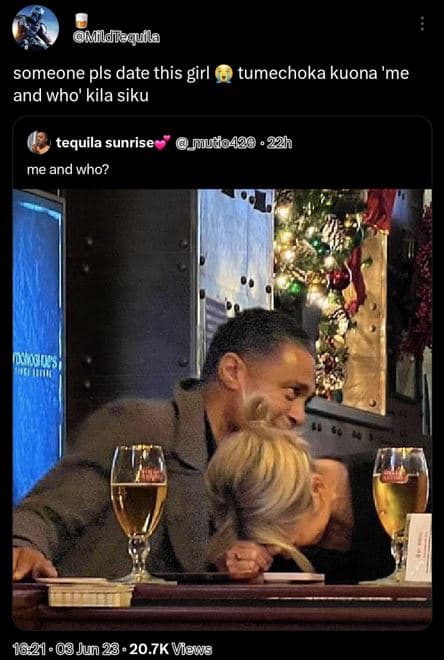Viewport: 444px width, 660px height.
Task: Open the quoted "me and who?" text
Action: [68, 170]
